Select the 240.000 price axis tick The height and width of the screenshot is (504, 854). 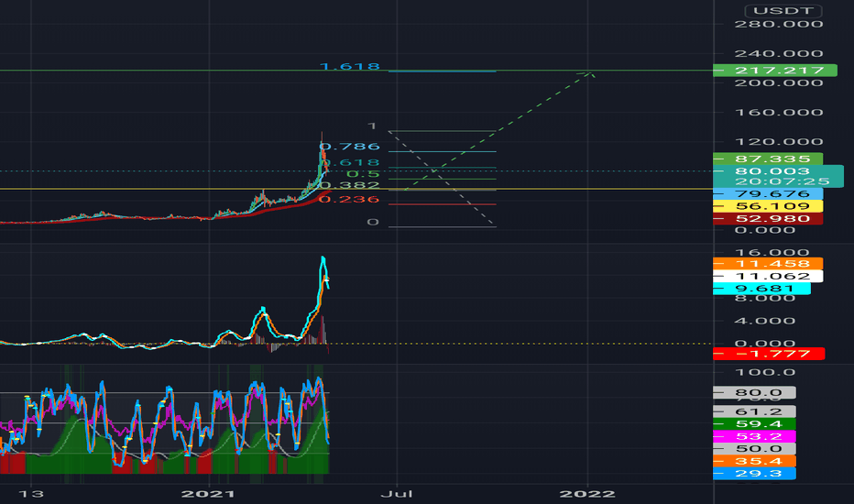[779, 53]
